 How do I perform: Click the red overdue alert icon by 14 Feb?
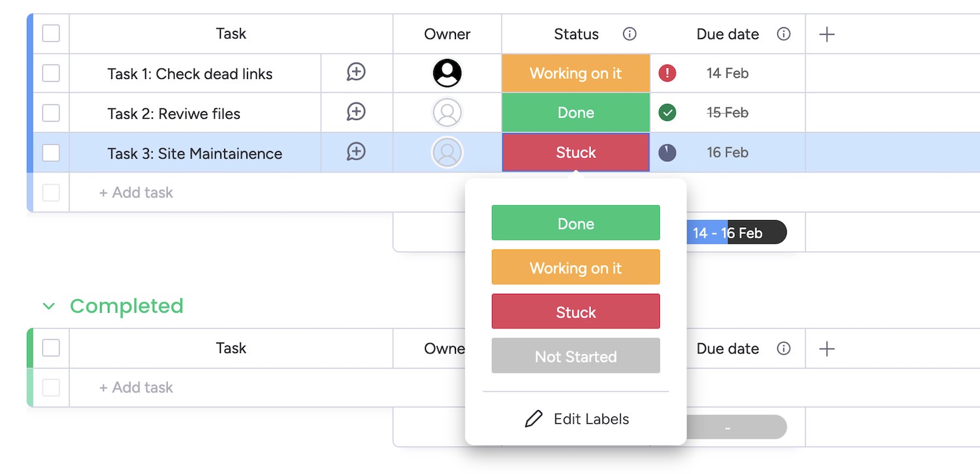667,73
